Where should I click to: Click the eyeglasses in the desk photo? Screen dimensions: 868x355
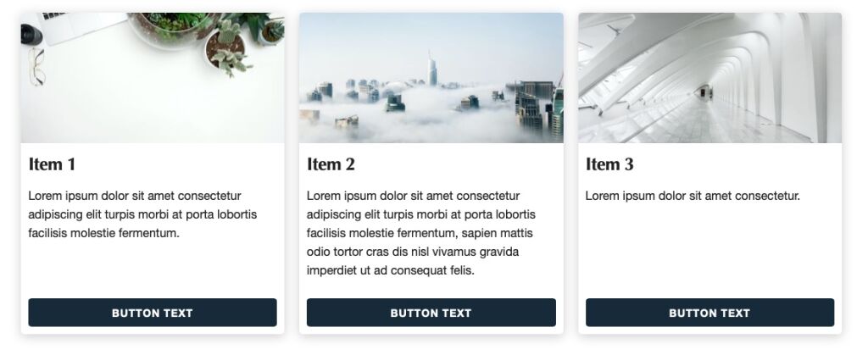pos(36,66)
